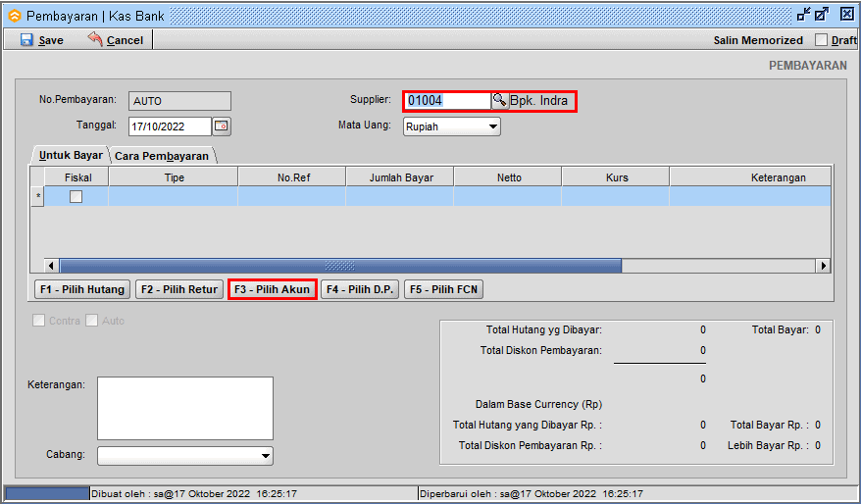
Task: Click F1 - Pilih Hutang button
Action: 82,289
